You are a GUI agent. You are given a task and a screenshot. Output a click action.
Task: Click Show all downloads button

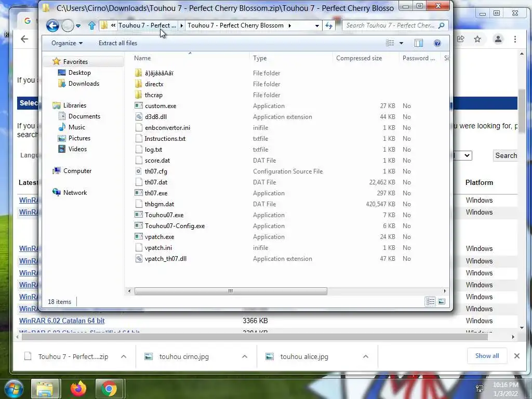[487, 356]
